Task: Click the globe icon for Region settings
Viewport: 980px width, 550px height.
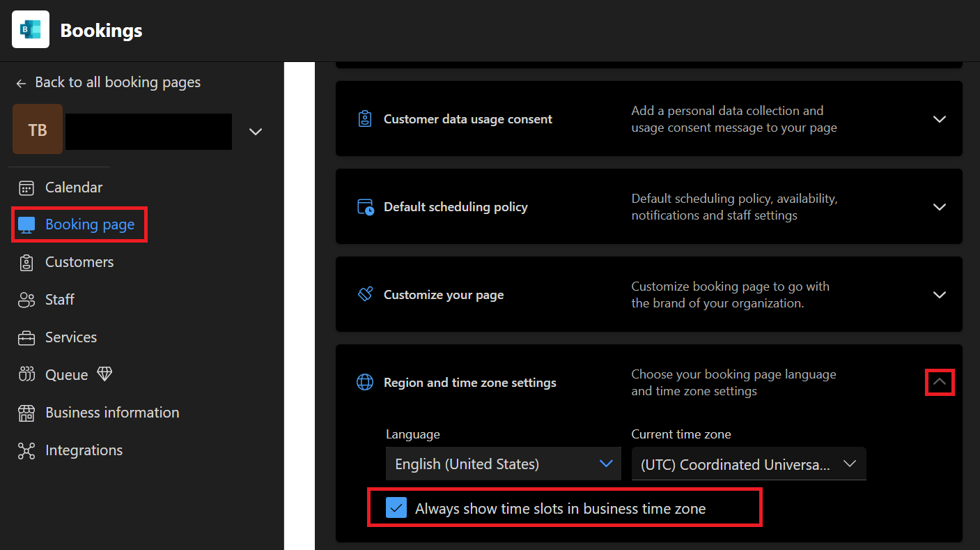Action: (x=365, y=382)
